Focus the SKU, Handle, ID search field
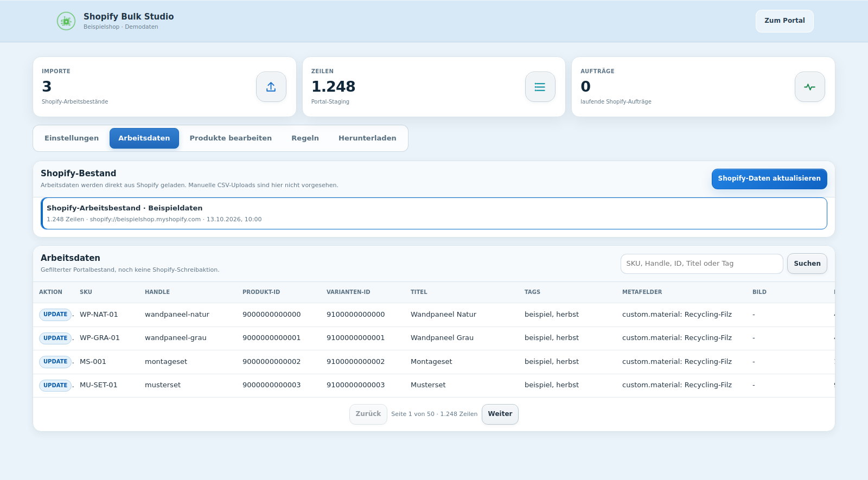This screenshot has height=480, width=868. (702, 264)
